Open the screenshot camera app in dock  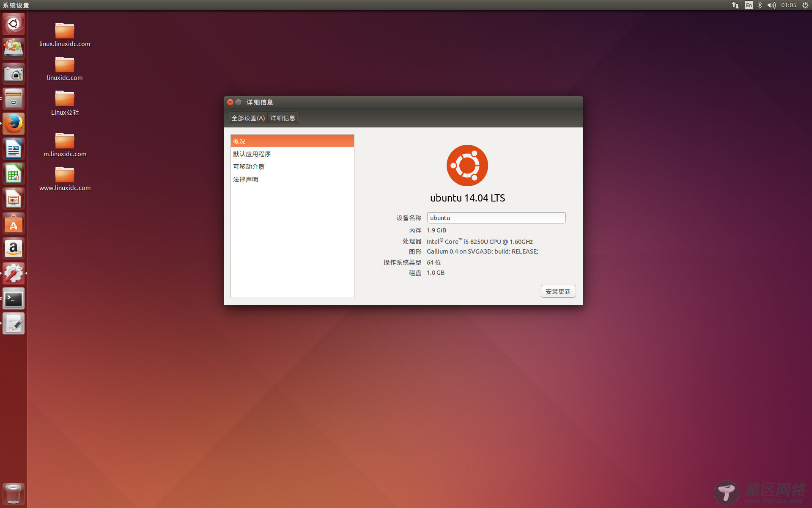14,74
